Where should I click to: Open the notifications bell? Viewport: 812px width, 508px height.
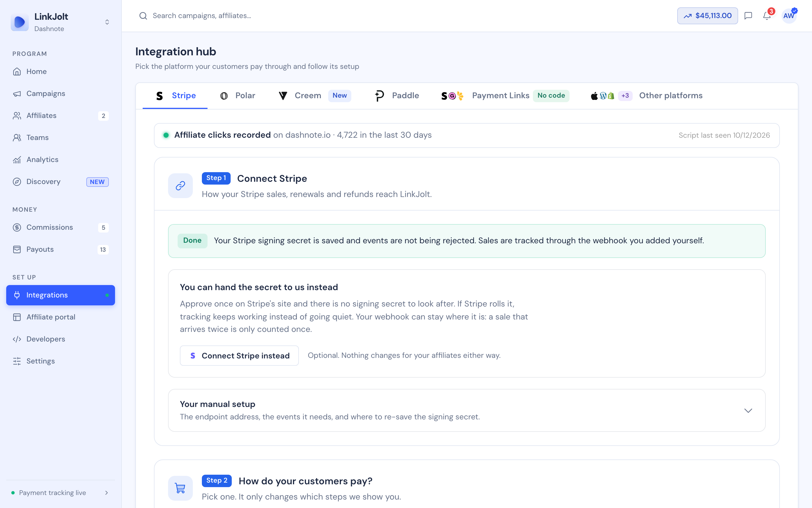click(767, 16)
